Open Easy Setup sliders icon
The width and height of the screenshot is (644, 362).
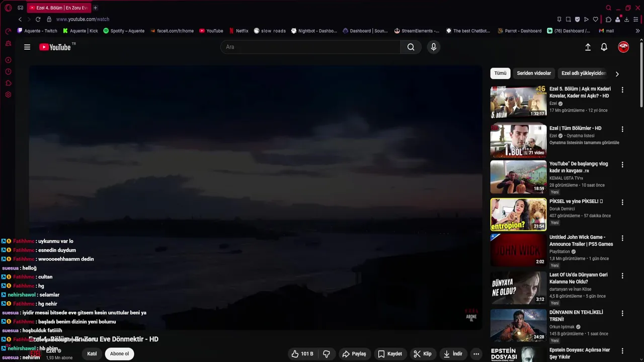pos(636,19)
